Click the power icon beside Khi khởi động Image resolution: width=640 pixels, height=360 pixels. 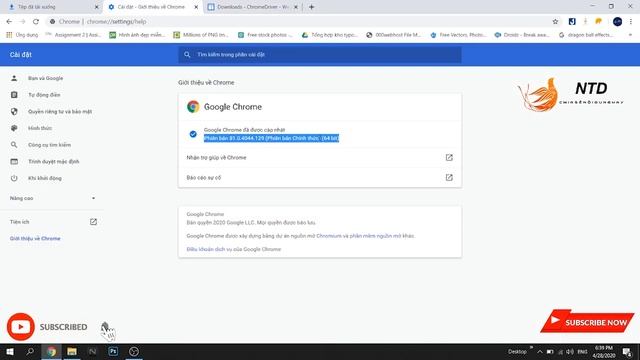14,178
